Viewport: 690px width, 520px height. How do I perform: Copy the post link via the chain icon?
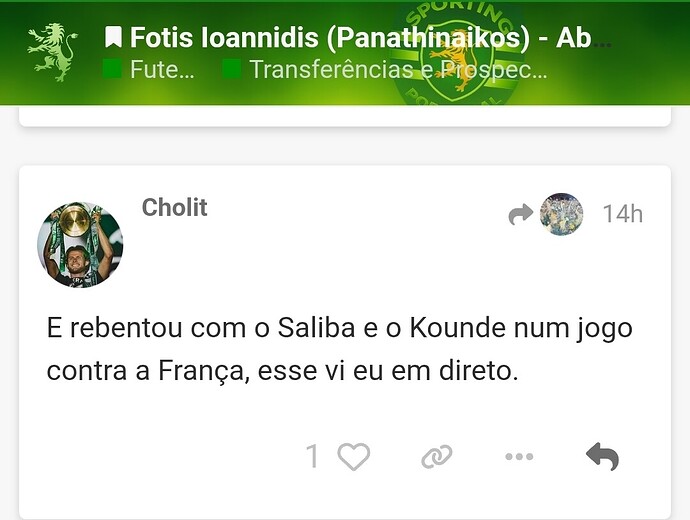[437, 457]
